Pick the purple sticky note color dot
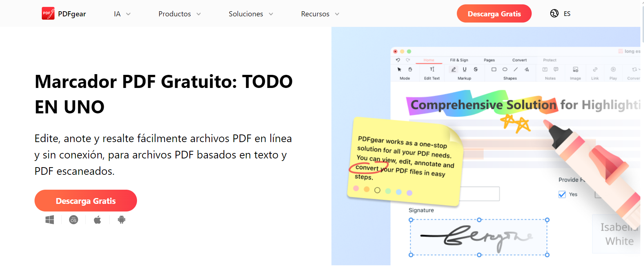The height and width of the screenshot is (266, 644). [410, 193]
